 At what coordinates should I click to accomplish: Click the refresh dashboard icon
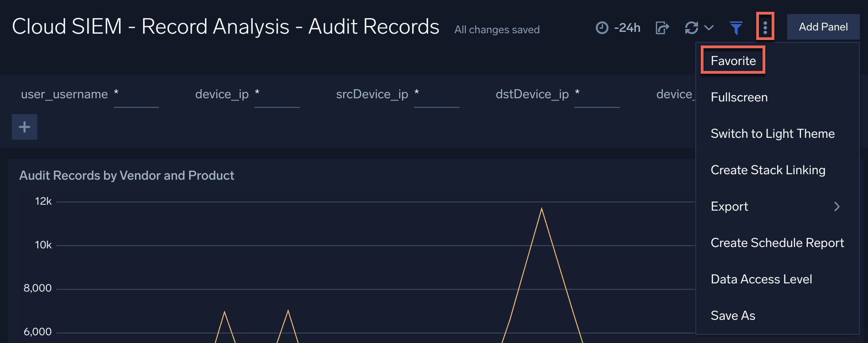click(692, 28)
